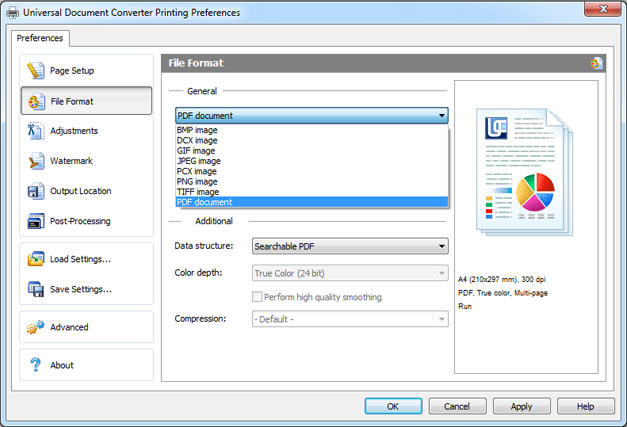The image size is (627, 427).
Task: Open Post-Processing via its icon
Action: point(36,221)
